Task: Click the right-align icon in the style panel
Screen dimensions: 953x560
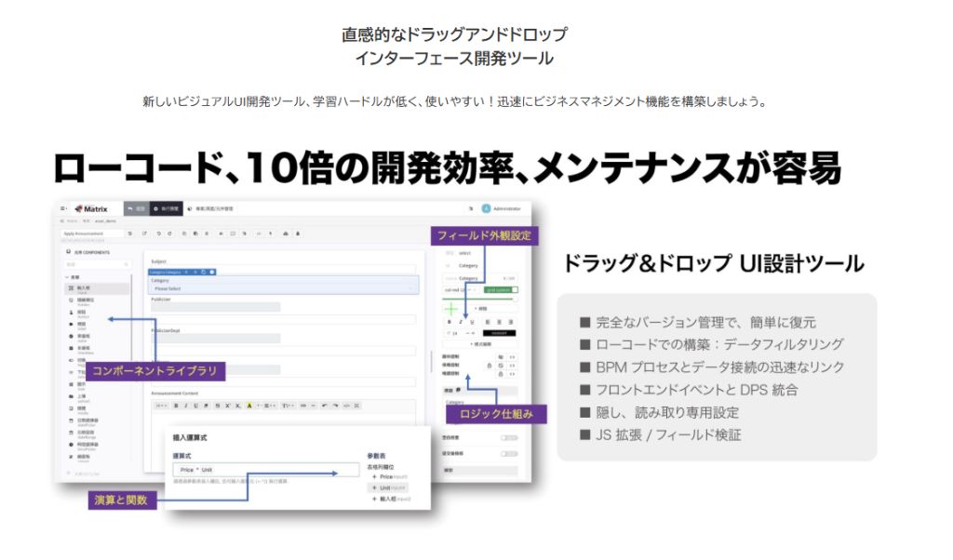Action: (512, 321)
